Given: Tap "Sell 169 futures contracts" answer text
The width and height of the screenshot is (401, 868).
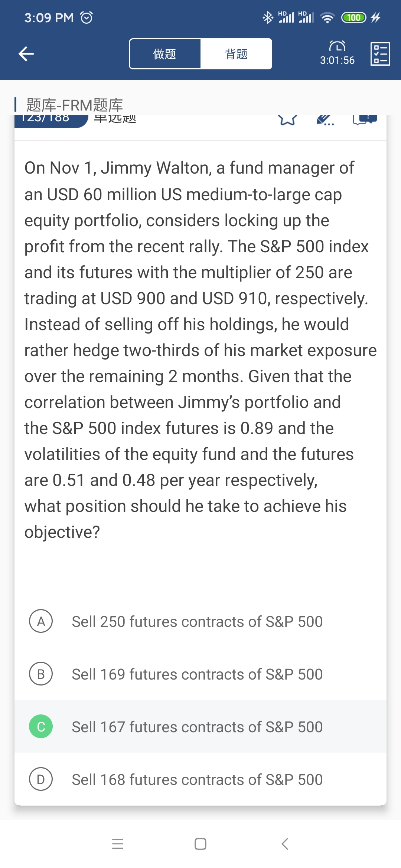Looking at the screenshot, I should pyautogui.click(x=197, y=674).
